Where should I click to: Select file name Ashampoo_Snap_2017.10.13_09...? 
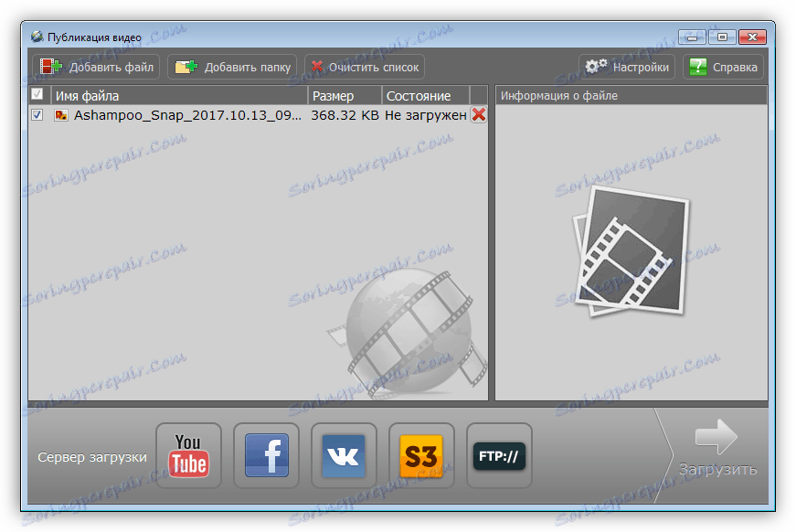pyautogui.click(x=187, y=115)
